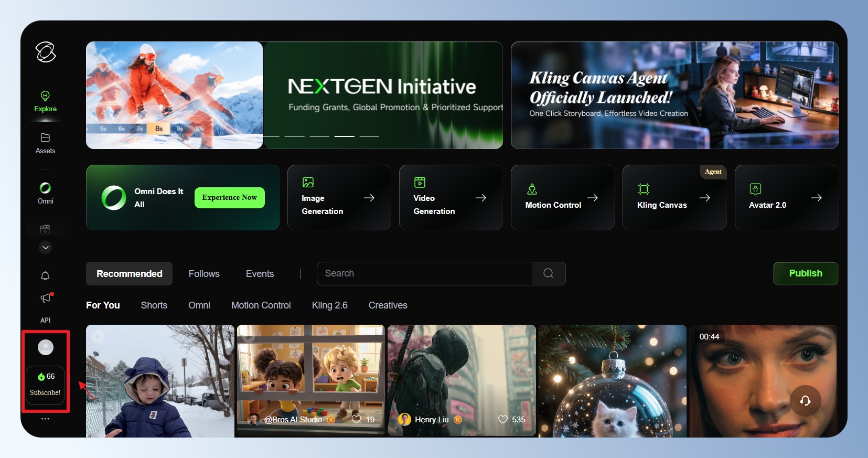Click the search magnifier icon
This screenshot has height=458, width=868.
(548, 273)
